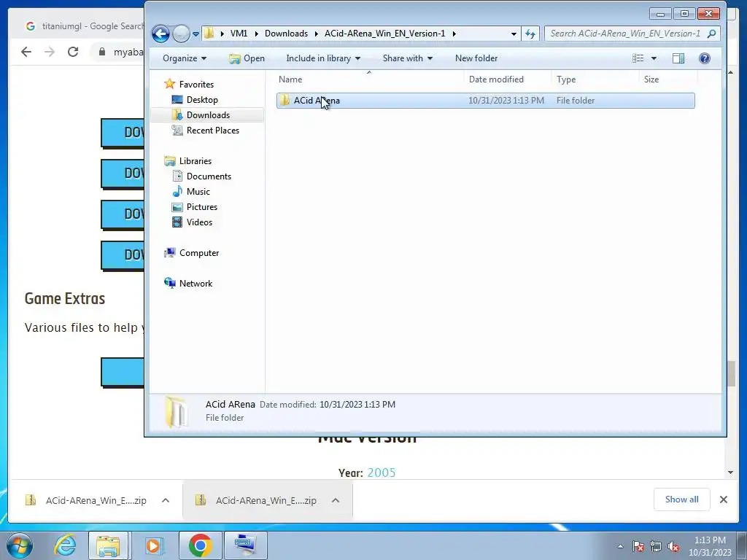Open the Pictures library
747x560 pixels.
click(202, 206)
